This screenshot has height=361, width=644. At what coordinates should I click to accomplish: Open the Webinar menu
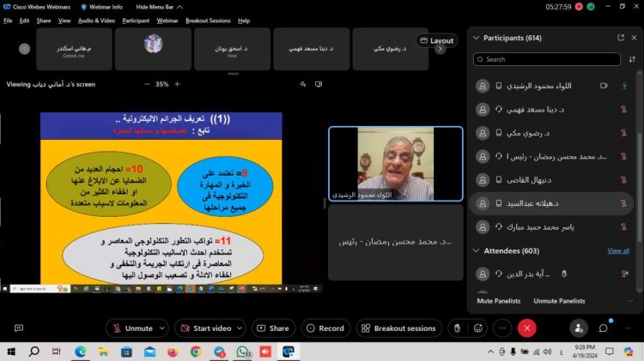[x=167, y=21]
